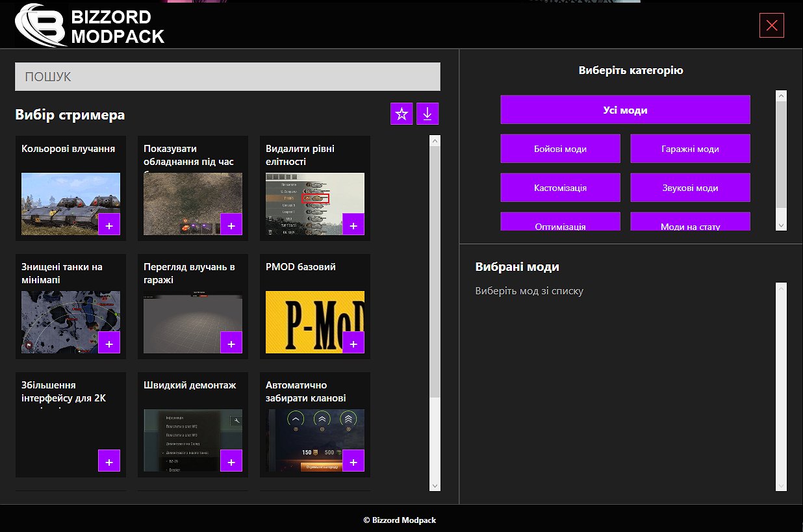The image size is (803, 532).
Task: Click the Виберіть категорію heading
Action: tap(631, 70)
